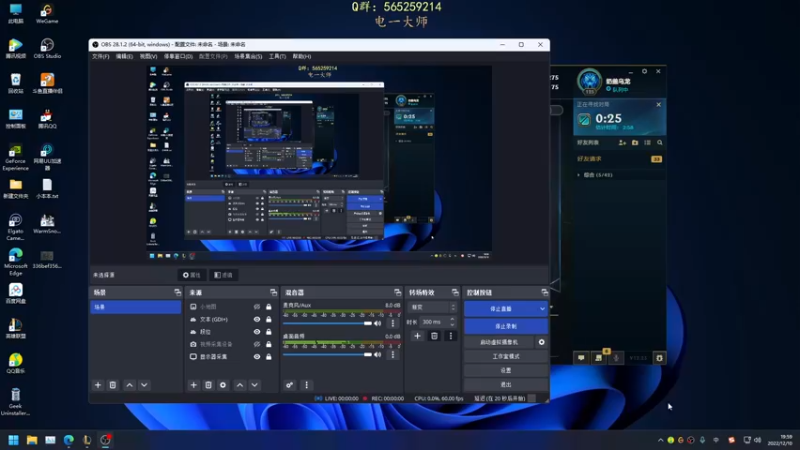Move source up with up arrow in Sources panel
Viewport: 800px width, 450px height.
tap(240, 385)
